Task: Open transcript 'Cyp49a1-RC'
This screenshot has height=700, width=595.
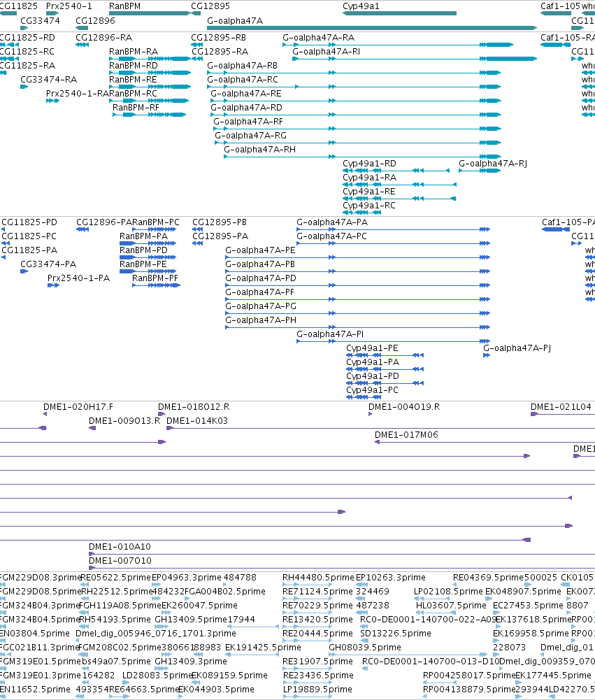Action: [369, 206]
